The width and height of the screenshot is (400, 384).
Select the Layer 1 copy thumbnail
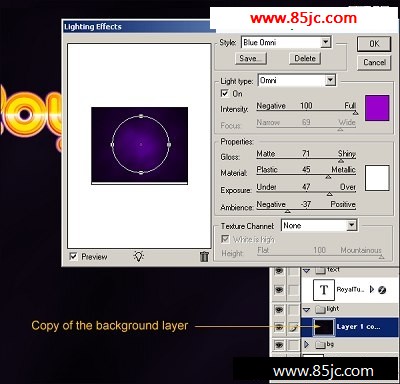point(324,327)
